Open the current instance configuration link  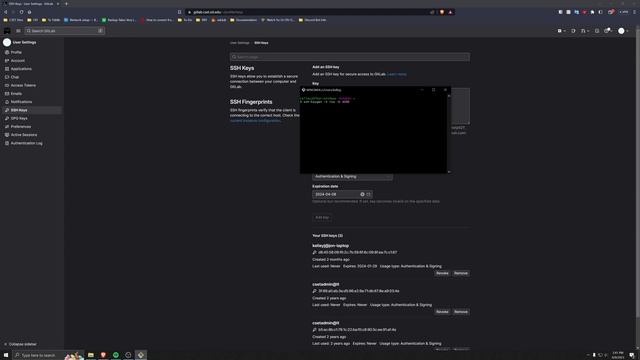point(256,121)
